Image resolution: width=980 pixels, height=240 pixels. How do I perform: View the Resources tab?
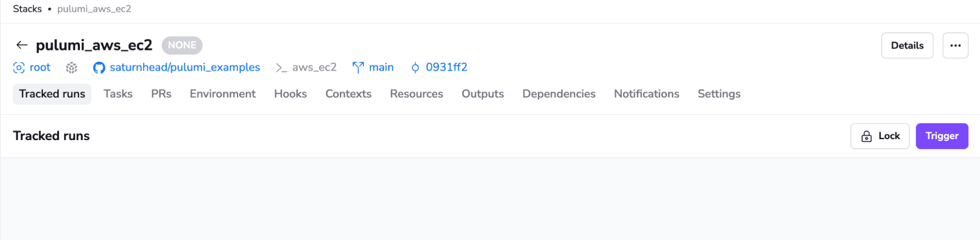coord(416,94)
